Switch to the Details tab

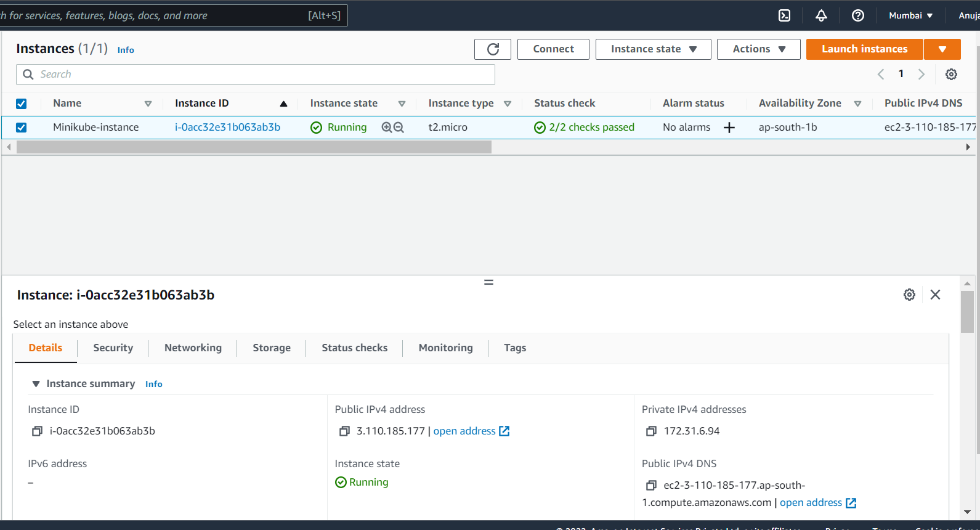46,348
